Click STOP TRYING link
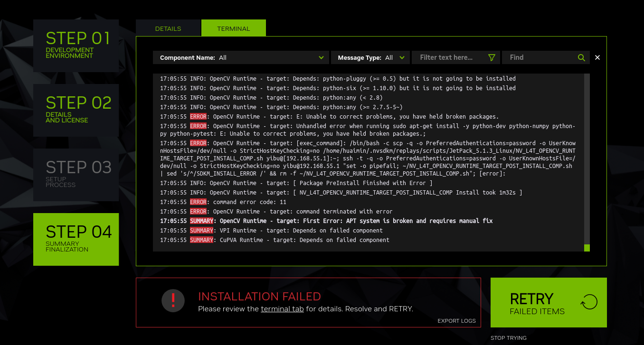Viewport: 644px width, 345px height. 509,338
